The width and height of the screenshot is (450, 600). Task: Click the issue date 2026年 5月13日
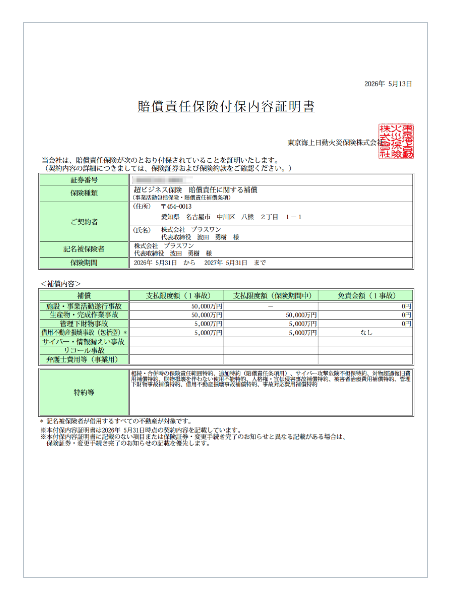click(388, 84)
